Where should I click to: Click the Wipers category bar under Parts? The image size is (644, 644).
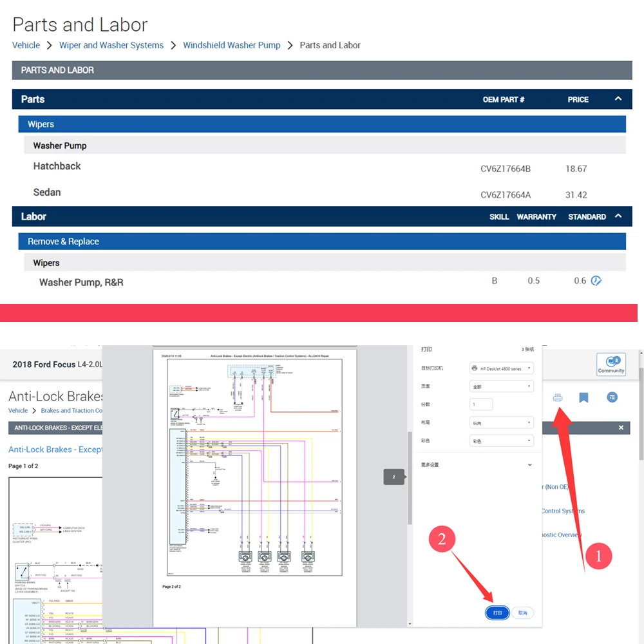click(322, 124)
